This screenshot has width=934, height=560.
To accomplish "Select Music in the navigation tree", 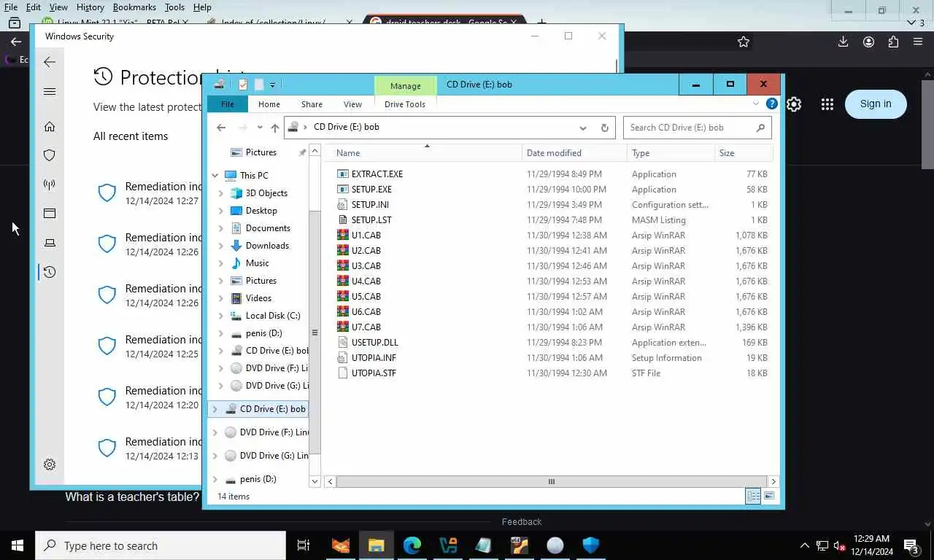I will (x=257, y=263).
